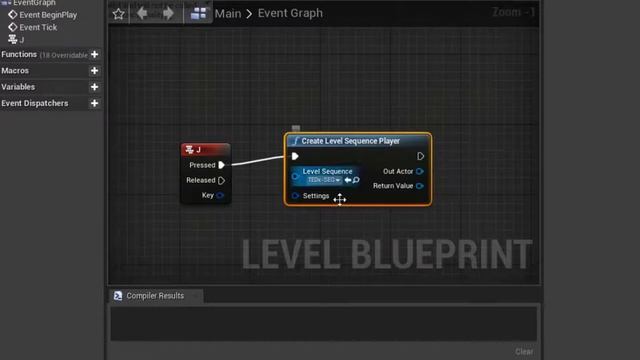Select the J key event node title
Image resolution: width=640 pixels, height=360 pixels.
pos(206,150)
